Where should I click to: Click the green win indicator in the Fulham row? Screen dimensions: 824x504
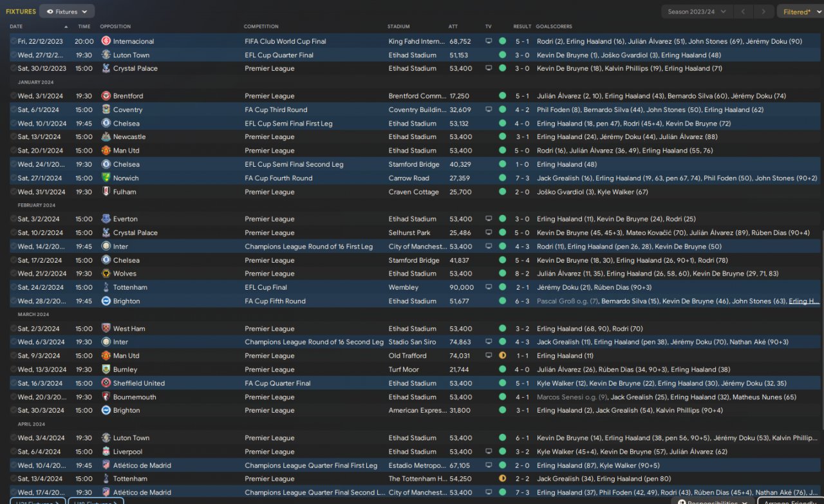(x=502, y=192)
